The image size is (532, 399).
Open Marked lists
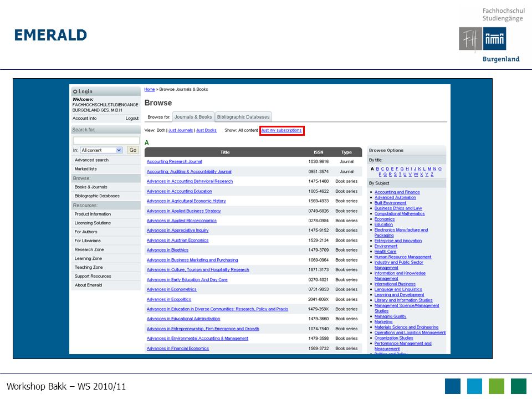point(85,169)
